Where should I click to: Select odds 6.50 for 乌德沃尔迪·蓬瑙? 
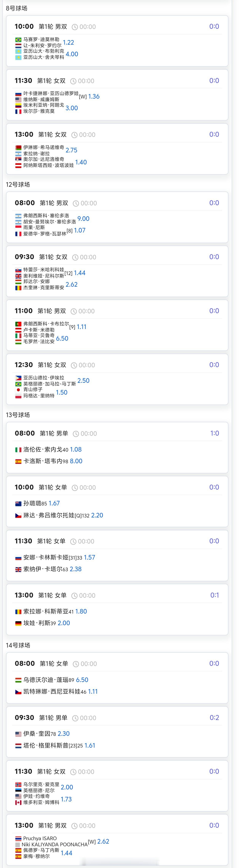click(82, 680)
